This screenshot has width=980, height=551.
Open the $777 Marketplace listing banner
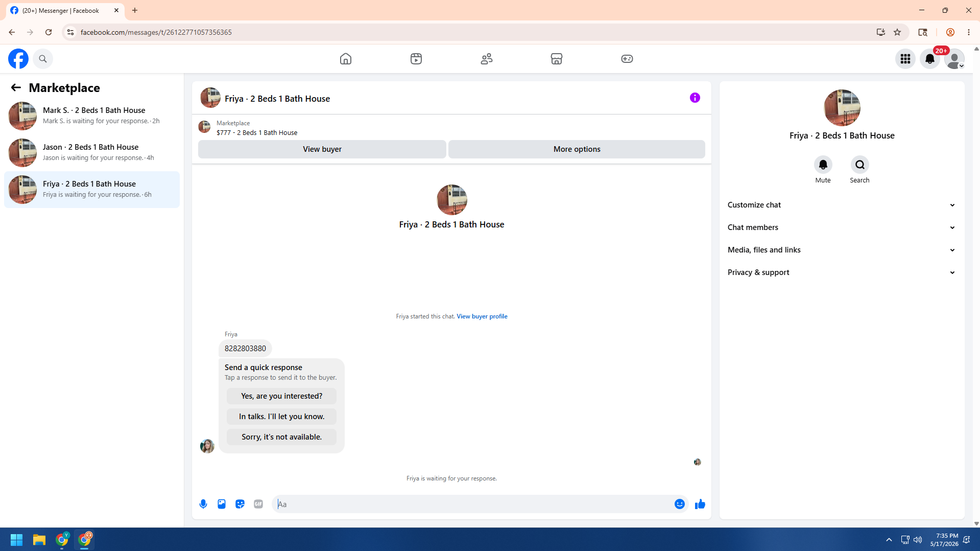coord(256,128)
